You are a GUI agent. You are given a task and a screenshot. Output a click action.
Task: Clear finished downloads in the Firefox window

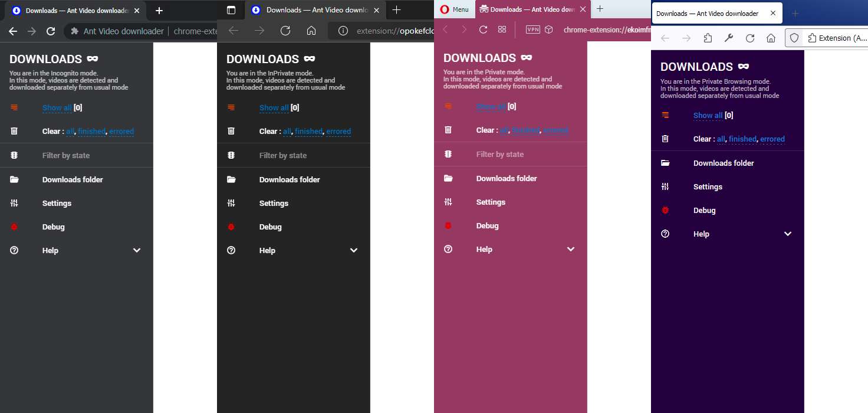coord(743,139)
